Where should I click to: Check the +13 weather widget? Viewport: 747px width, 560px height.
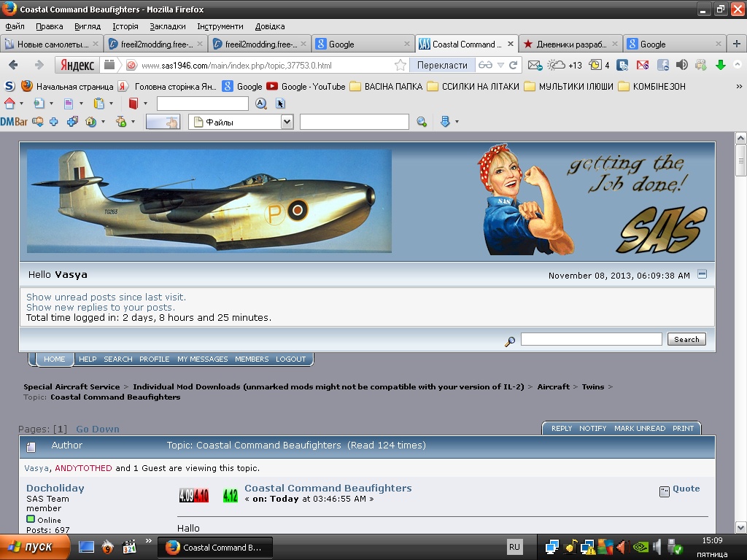pyautogui.click(x=565, y=65)
